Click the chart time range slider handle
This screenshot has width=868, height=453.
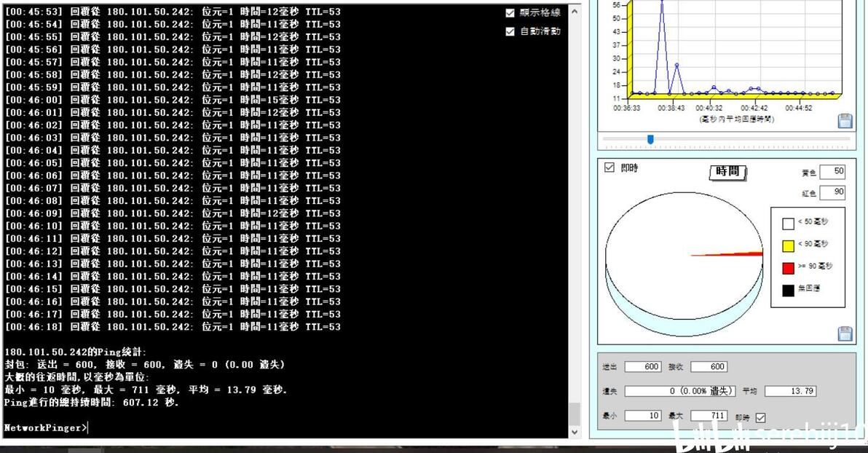click(650, 139)
